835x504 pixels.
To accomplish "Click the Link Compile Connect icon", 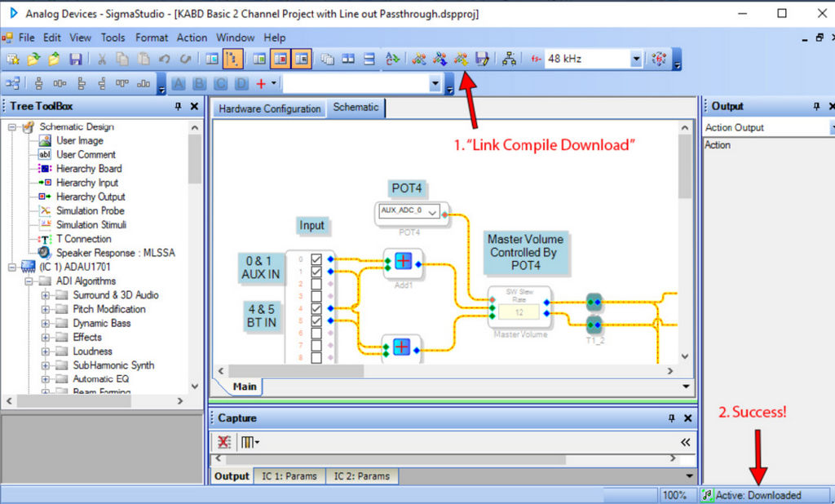I will 440,59.
